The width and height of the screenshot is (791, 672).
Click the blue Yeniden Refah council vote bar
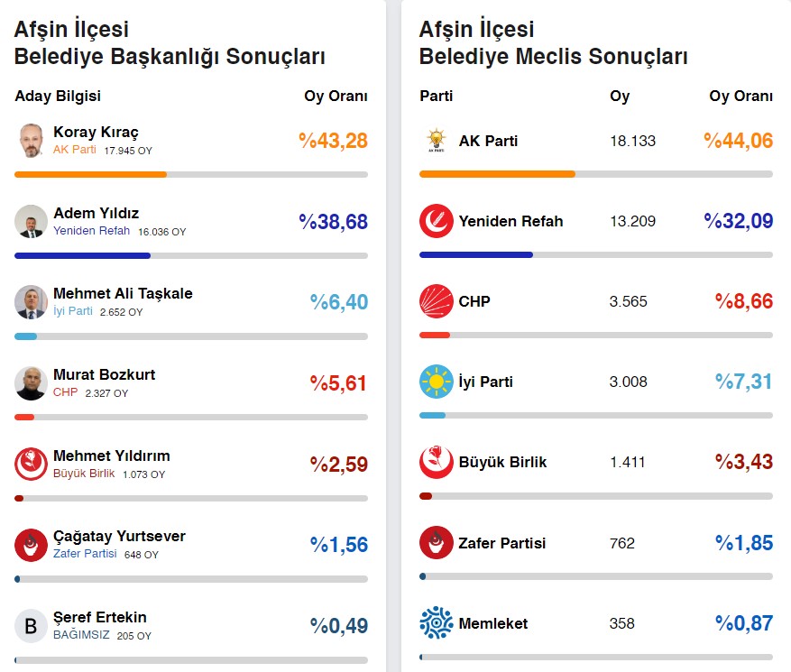pyautogui.click(x=476, y=254)
